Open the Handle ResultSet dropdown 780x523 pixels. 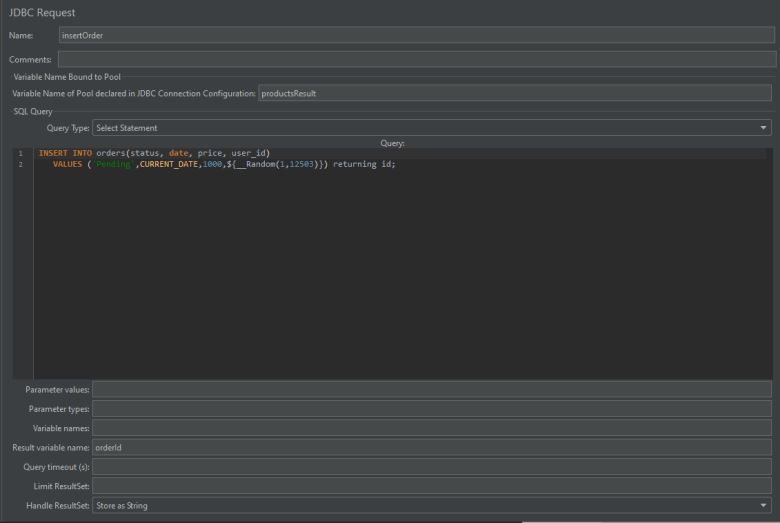(431, 506)
